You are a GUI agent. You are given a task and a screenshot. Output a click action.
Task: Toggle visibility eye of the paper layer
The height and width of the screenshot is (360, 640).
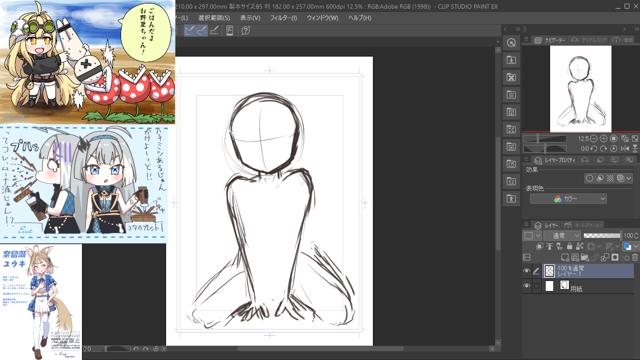527,286
